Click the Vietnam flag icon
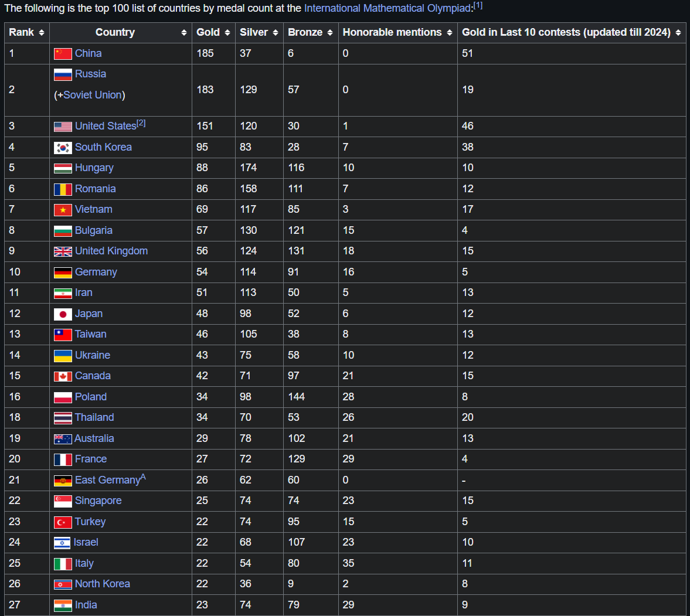This screenshot has height=616, width=690. coord(63,210)
